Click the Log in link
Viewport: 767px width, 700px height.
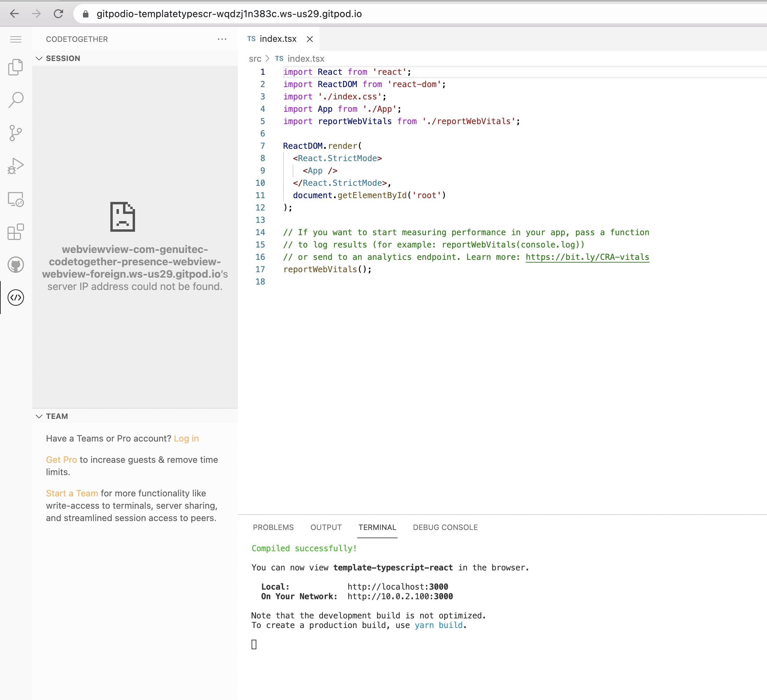tap(186, 438)
